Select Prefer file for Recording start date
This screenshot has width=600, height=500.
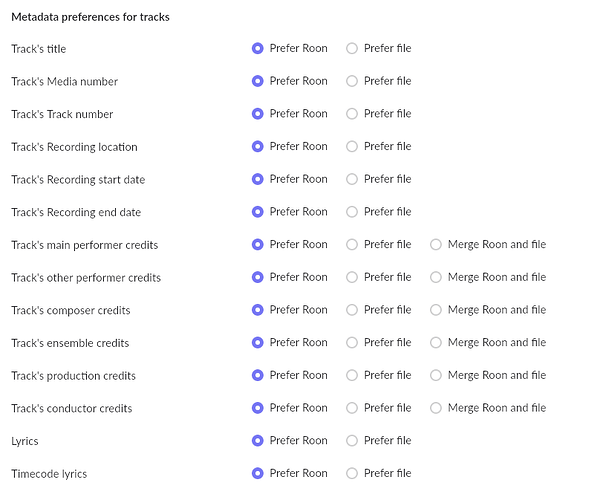click(x=352, y=179)
